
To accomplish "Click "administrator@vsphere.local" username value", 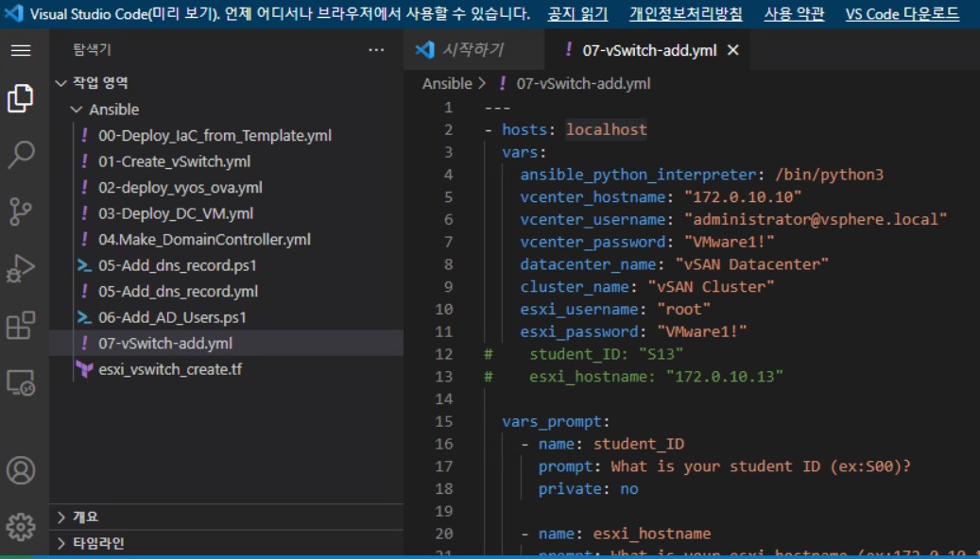I will 816,219.
